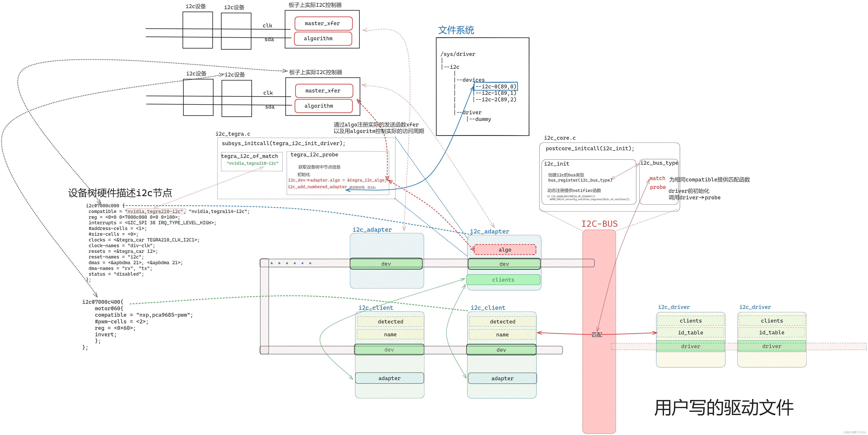Select subsys_initcall(tegra_i2c_init_driver); line
This screenshot has height=435, width=868.
(283, 143)
